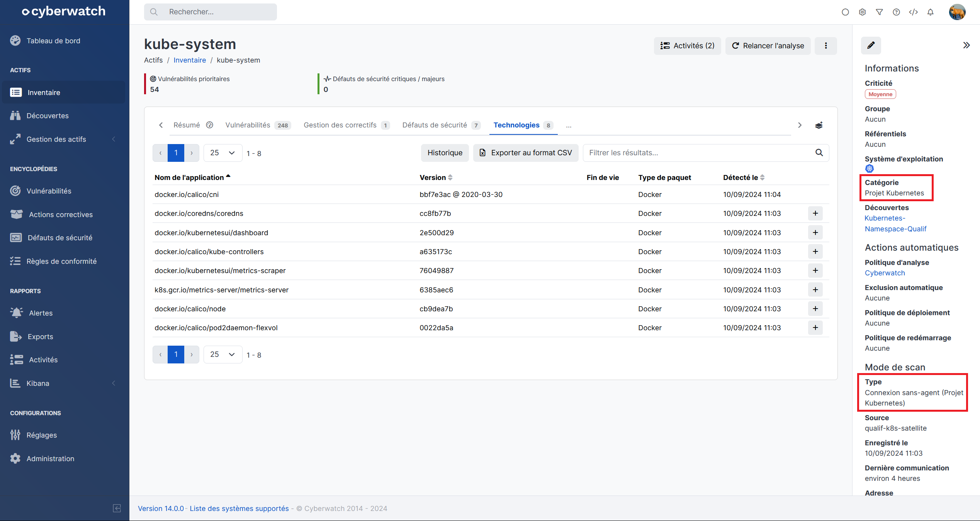
Task: Open the notifications bell icon
Action: tap(930, 12)
